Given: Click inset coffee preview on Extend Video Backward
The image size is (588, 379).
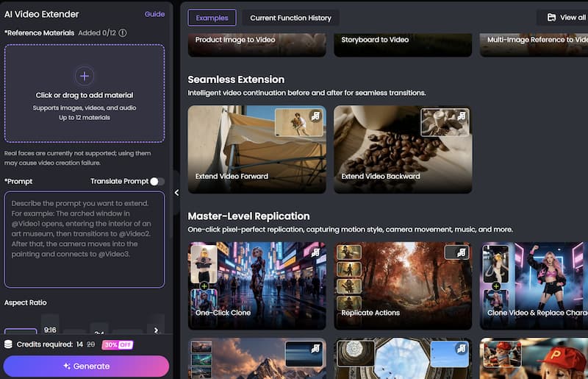Looking at the screenshot, I should pos(445,122).
